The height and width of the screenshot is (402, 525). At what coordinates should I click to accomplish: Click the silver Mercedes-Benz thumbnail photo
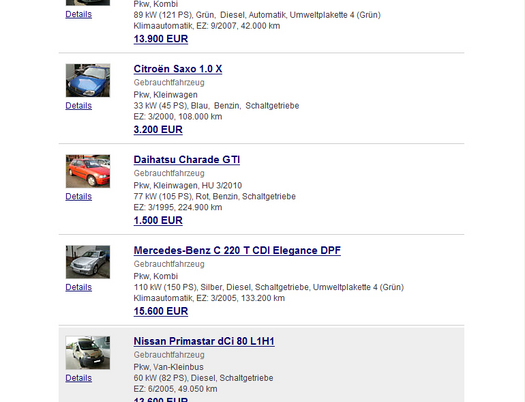[88, 262]
